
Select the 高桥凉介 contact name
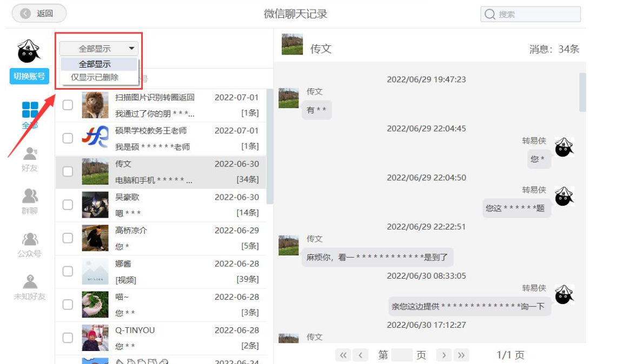[131, 231]
